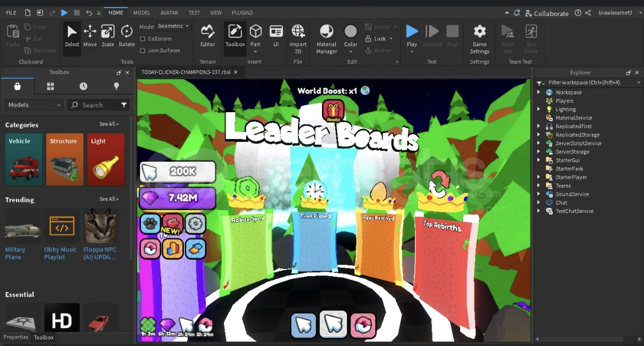Open the Models category dropdown
The height and width of the screenshot is (346, 644).
pos(34,105)
